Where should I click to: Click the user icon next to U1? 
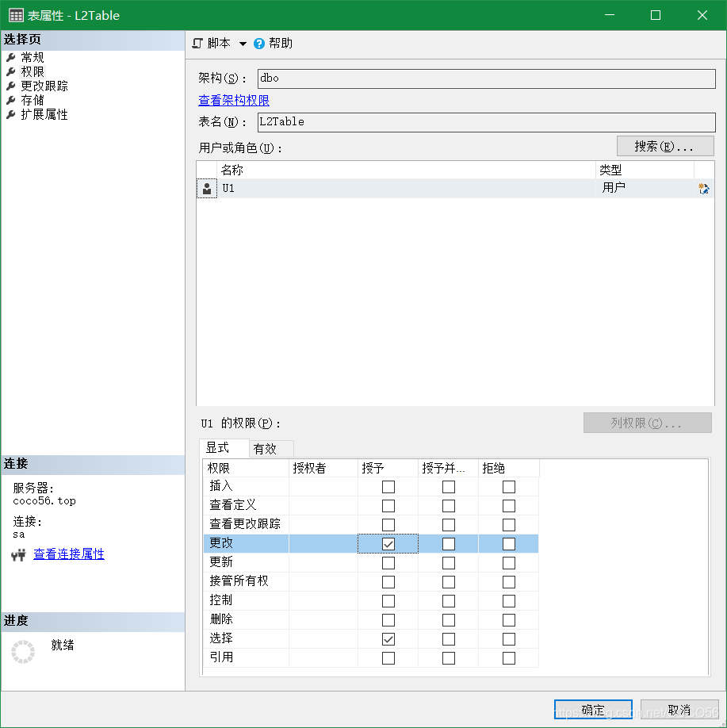(207, 189)
